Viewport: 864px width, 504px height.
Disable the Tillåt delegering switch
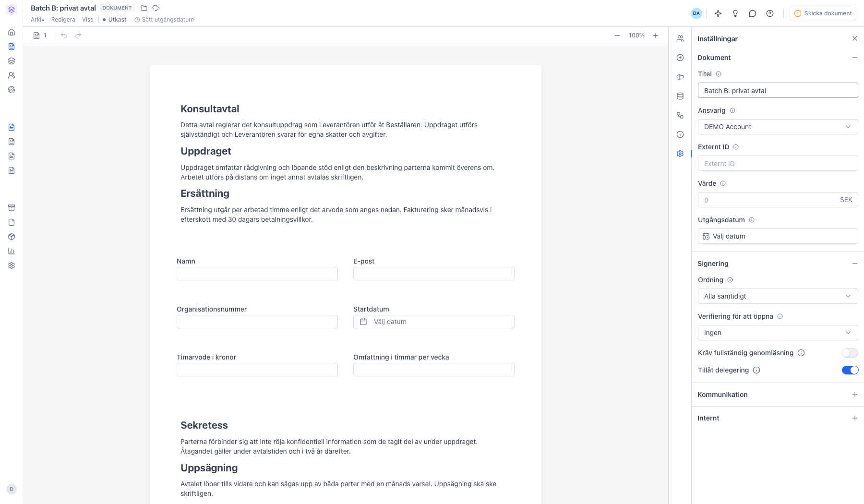coord(850,370)
